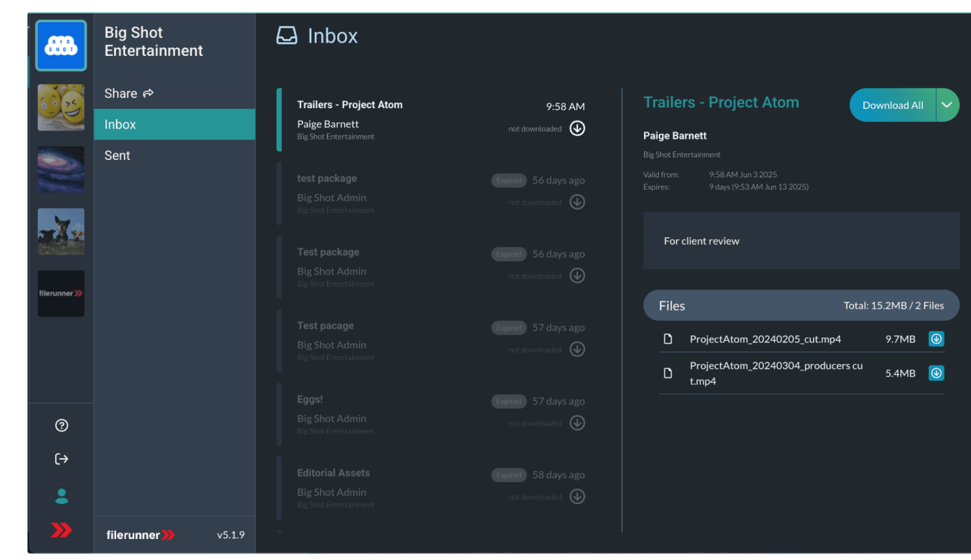The width and height of the screenshot is (971, 560).
Task: Click the Big Shot logo icon
Action: tap(61, 46)
